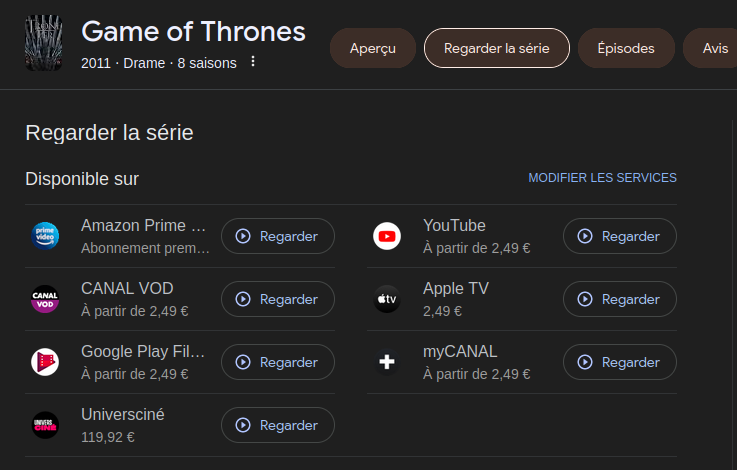The image size is (737, 470).
Task: Click Regarder next to CANAL VOD
Action: click(277, 299)
